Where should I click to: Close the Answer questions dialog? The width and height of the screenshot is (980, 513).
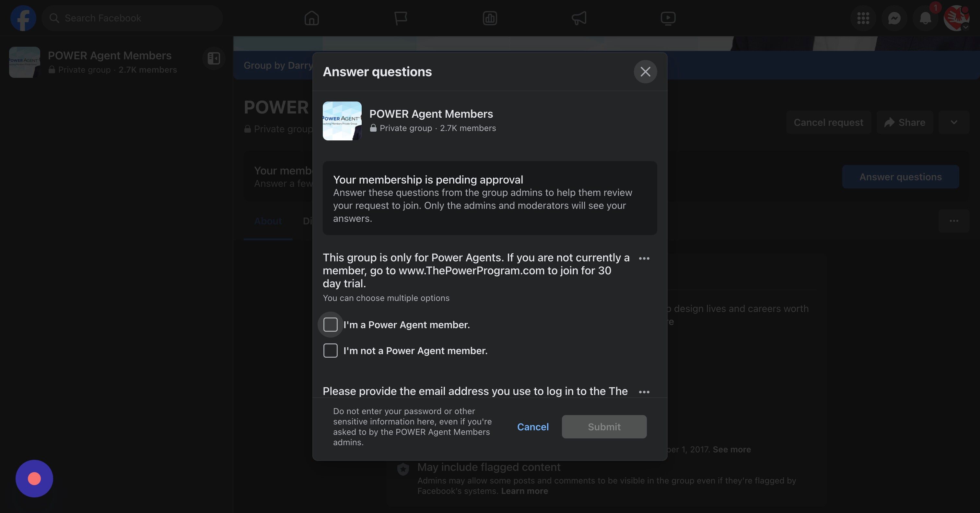645,72
